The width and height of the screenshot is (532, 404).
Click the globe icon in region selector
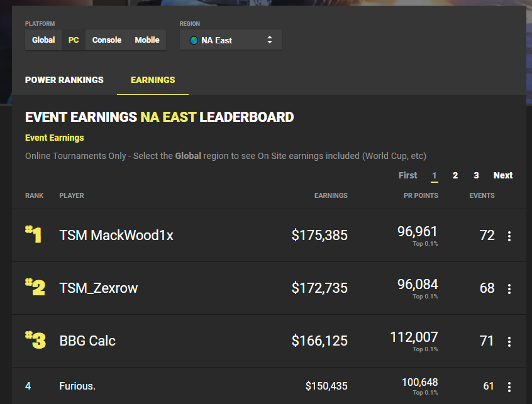194,40
